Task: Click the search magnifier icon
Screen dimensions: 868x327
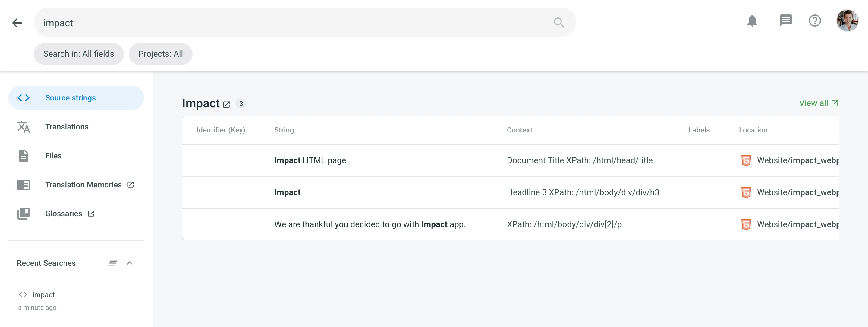Action: point(559,23)
